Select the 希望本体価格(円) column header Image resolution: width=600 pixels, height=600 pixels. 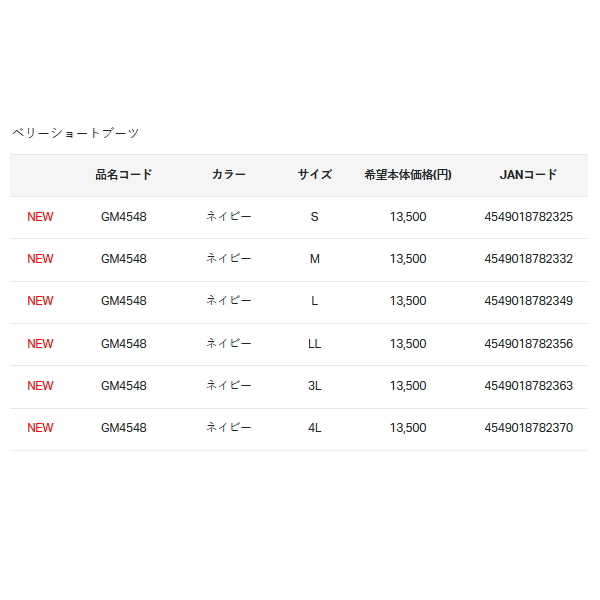click(408, 175)
